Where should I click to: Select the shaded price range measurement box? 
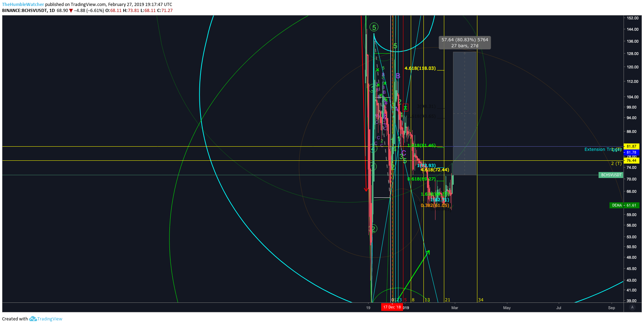click(465, 114)
